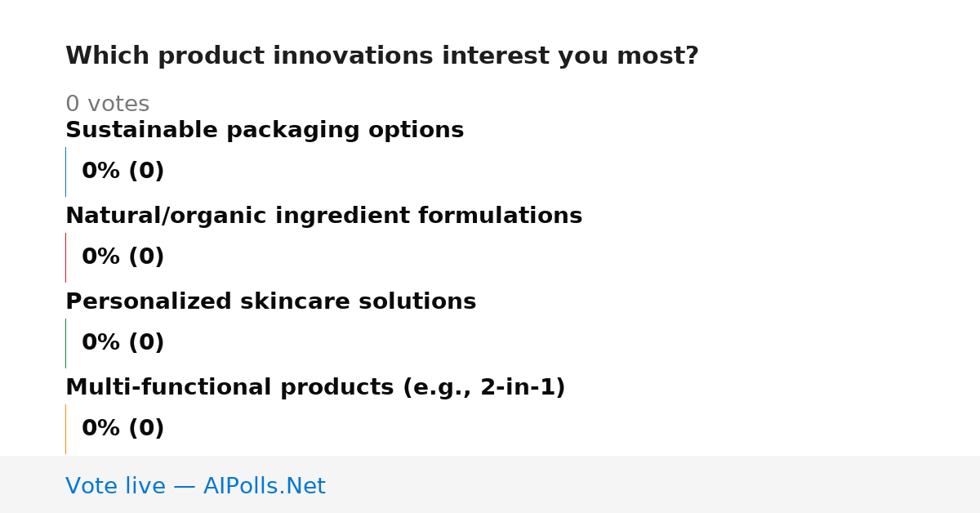Image resolution: width=980 pixels, height=513 pixels.
Task: Click the (e.g., 2-in-1) text in last option
Action: coord(483,388)
